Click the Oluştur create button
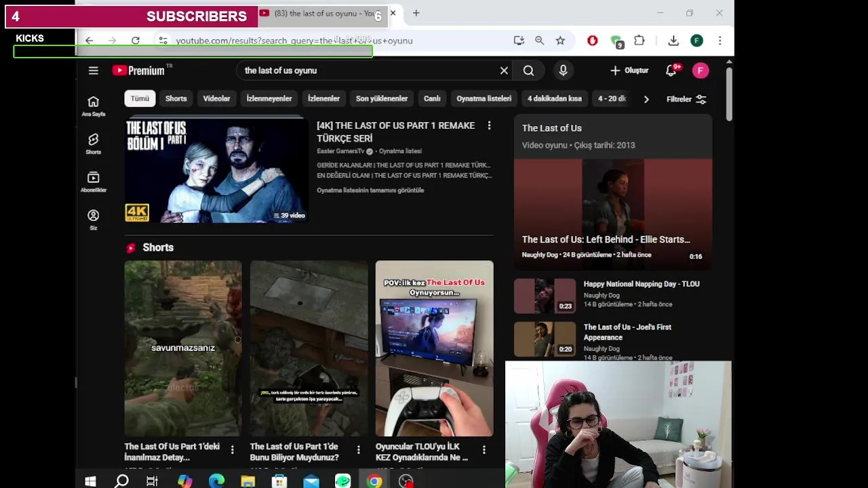 629,70
